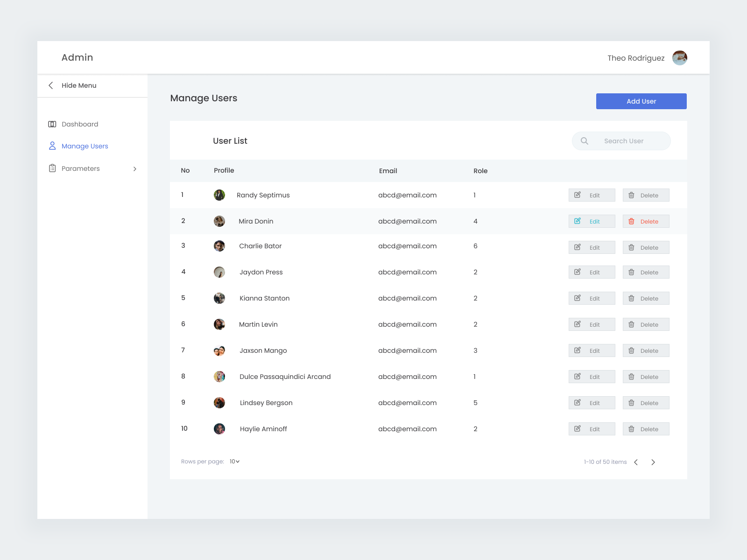
Task: Select Manage Users in the sidebar menu
Action: 85,146
